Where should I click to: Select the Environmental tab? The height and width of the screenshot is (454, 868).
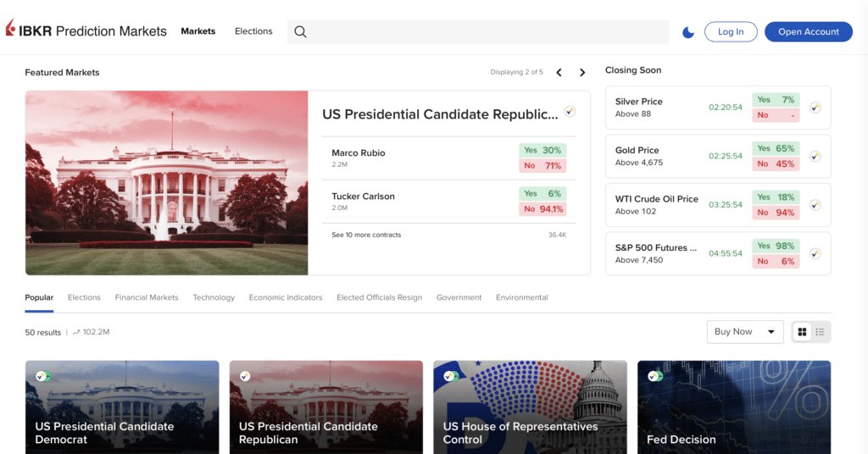pyautogui.click(x=522, y=297)
